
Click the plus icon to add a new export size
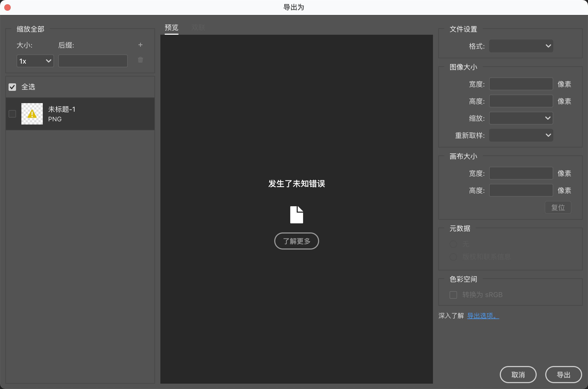click(140, 45)
